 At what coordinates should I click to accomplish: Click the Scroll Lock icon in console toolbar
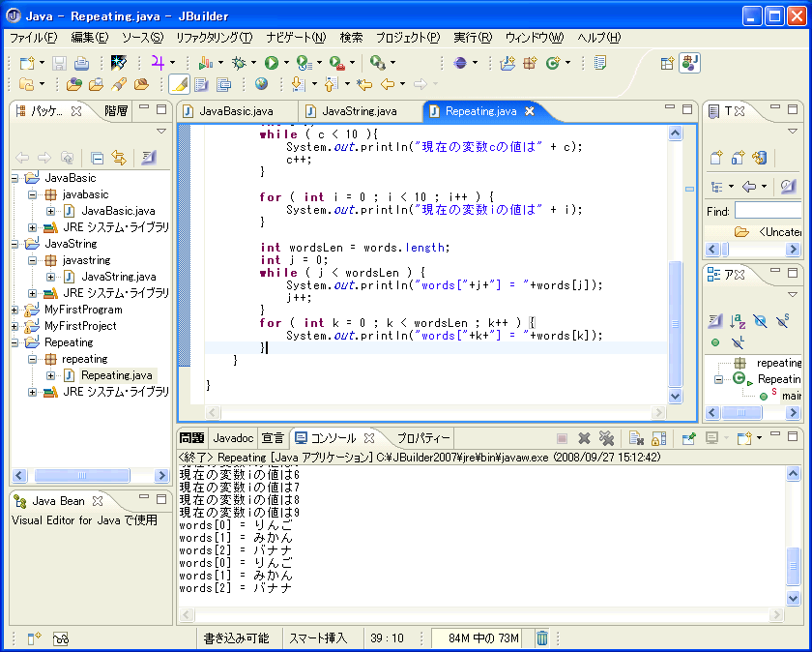pyautogui.click(x=658, y=438)
